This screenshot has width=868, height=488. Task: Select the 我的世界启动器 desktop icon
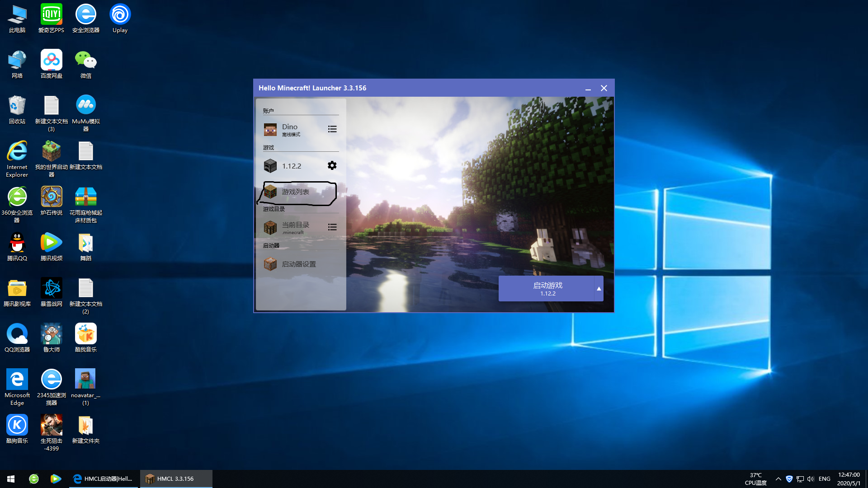pyautogui.click(x=51, y=159)
